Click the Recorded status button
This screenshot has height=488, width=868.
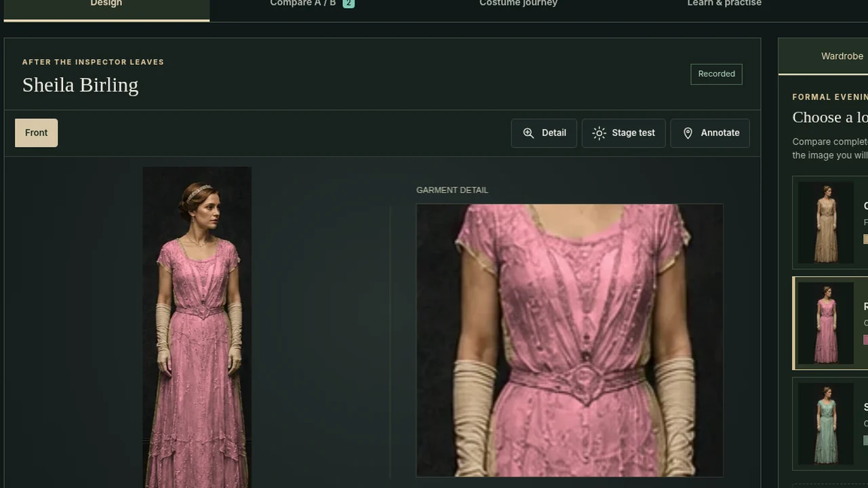click(x=716, y=74)
